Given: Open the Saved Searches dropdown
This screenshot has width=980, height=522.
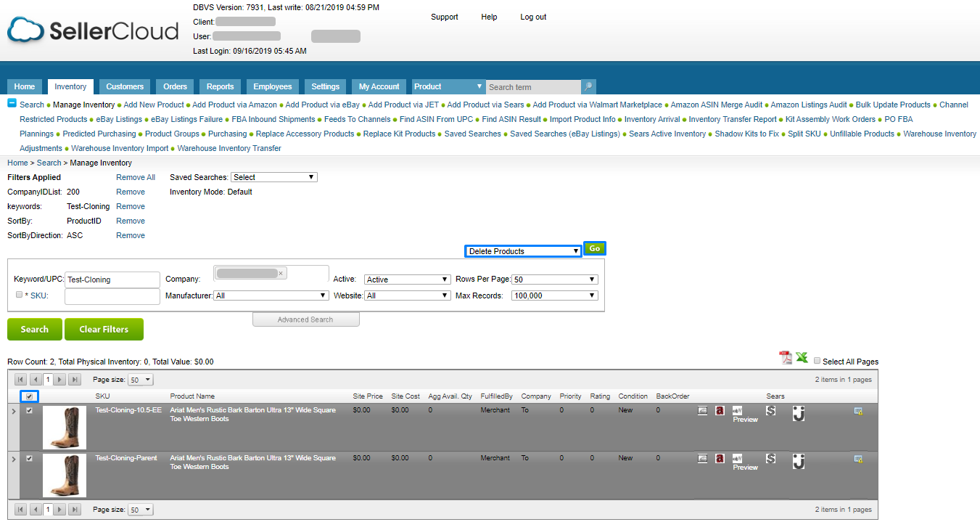Looking at the screenshot, I should tap(273, 177).
